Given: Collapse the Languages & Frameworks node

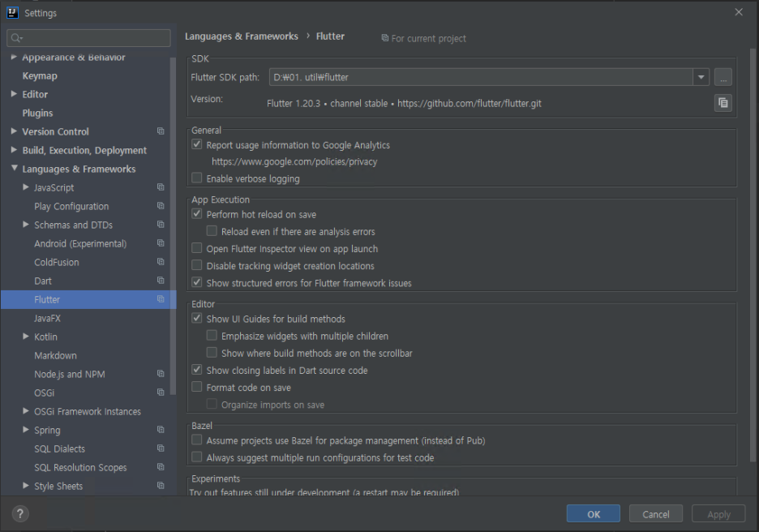Looking at the screenshot, I should [14, 168].
